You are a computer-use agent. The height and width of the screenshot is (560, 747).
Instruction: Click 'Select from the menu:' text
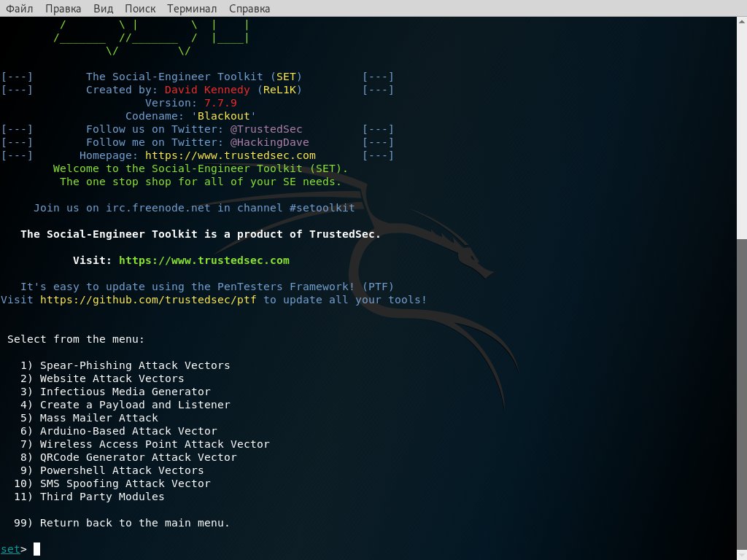pyautogui.click(x=75, y=339)
